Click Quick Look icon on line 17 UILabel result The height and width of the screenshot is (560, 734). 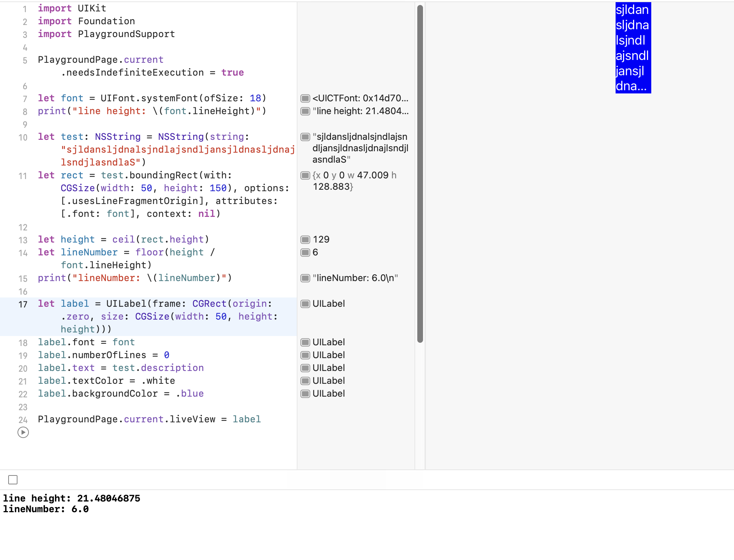[305, 304]
